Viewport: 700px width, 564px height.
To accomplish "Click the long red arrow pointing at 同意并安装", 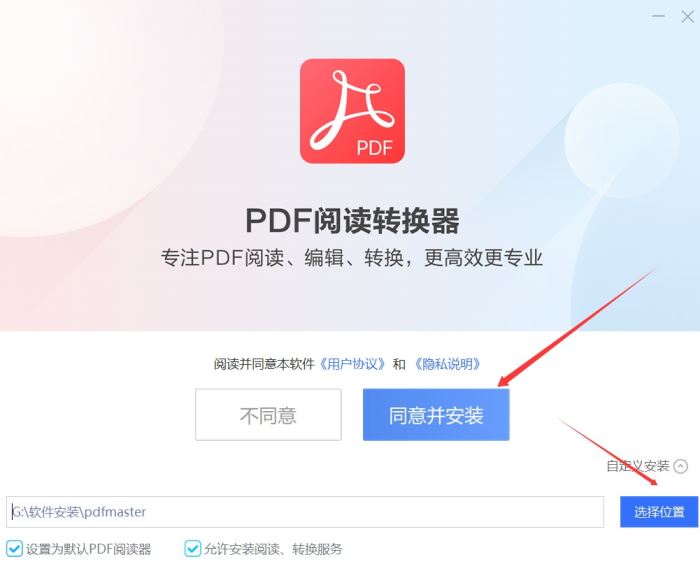I will [576, 327].
